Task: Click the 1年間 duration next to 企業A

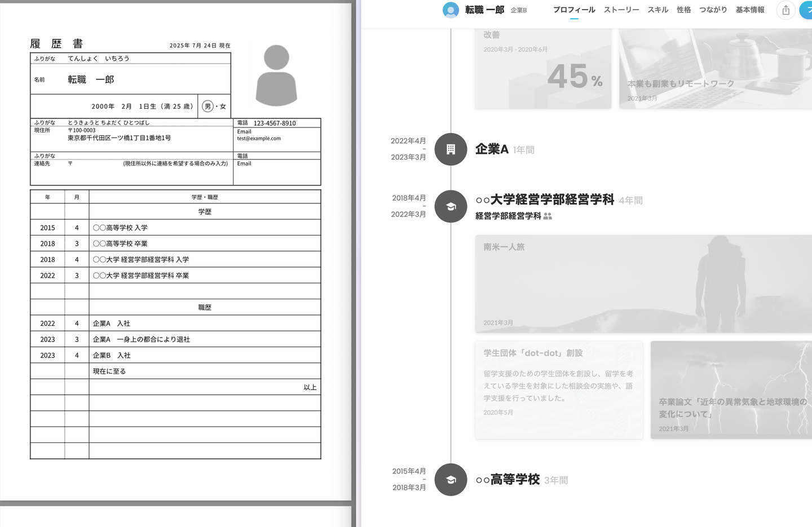Action: pos(524,150)
